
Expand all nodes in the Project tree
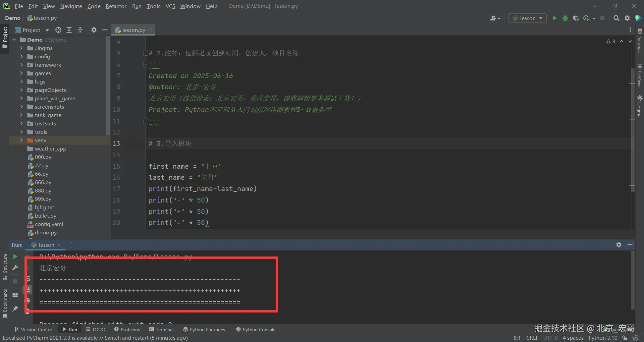(69, 30)
